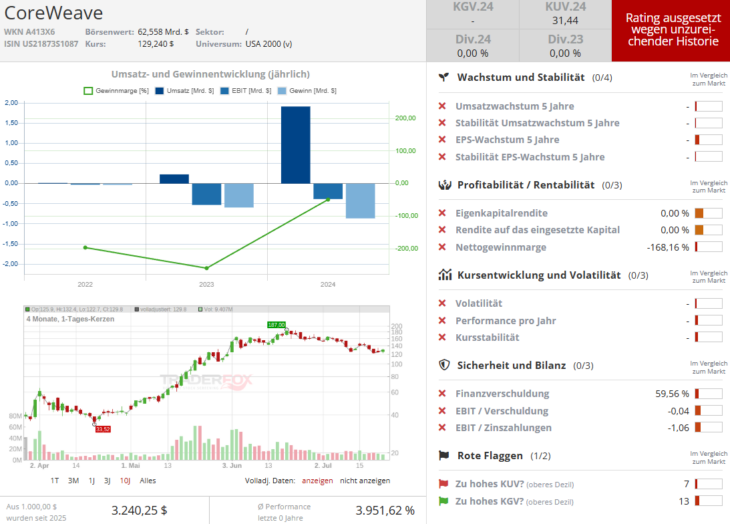This screenshot has height=524, width=730.
Task: Click the 3.951,62 % performance value
Action: pyautogui.click(x=385, y=511)
